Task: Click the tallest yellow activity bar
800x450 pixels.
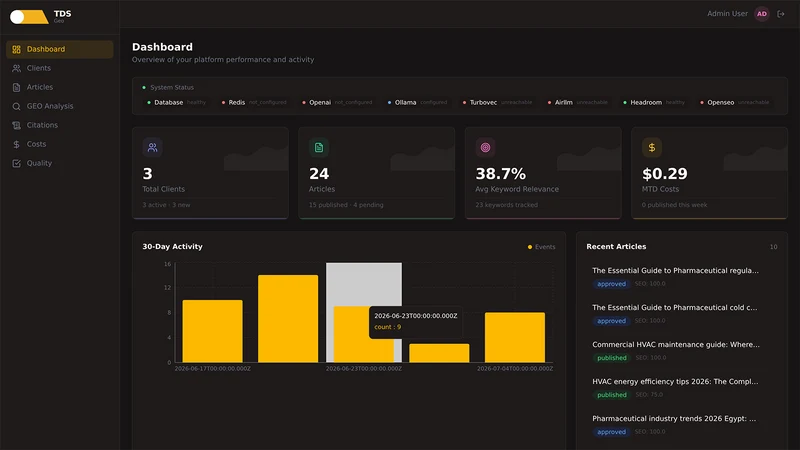Action: click(288, 319)
